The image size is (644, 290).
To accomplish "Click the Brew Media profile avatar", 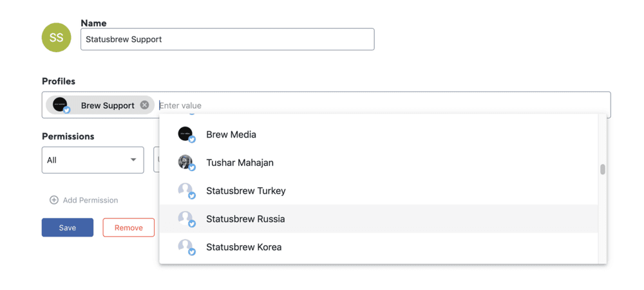I will (185, 134).
